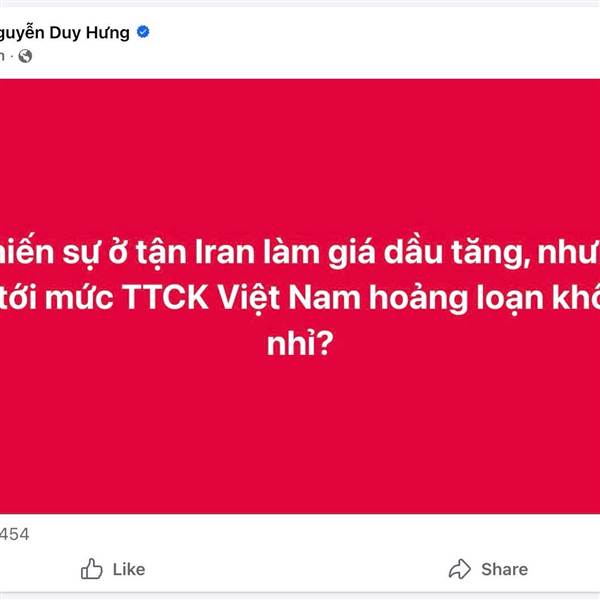The image size is (600, 600).
Task: Click the blank space between Like and Share
Action: [290, 569]
